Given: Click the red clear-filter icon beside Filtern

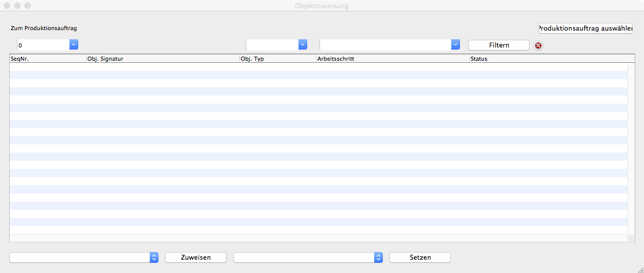Looking at the screenshot, I should click(538, 45).
